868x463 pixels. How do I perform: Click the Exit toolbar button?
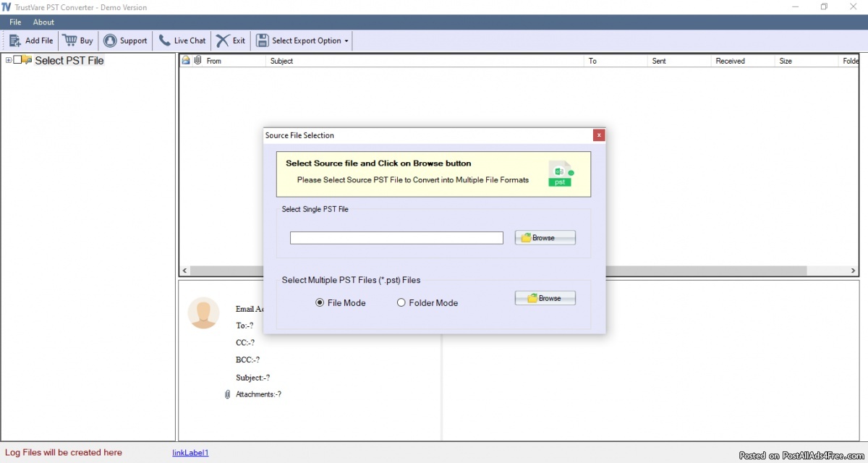231,41
